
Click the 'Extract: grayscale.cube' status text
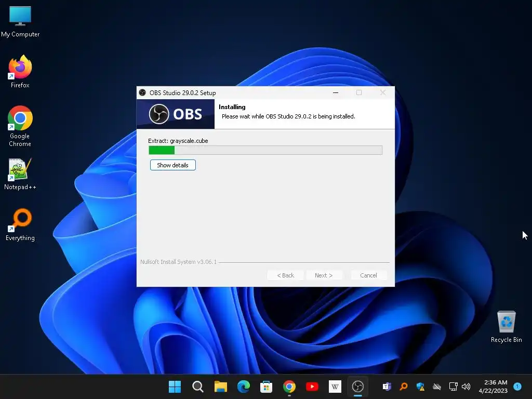(178, 141)
